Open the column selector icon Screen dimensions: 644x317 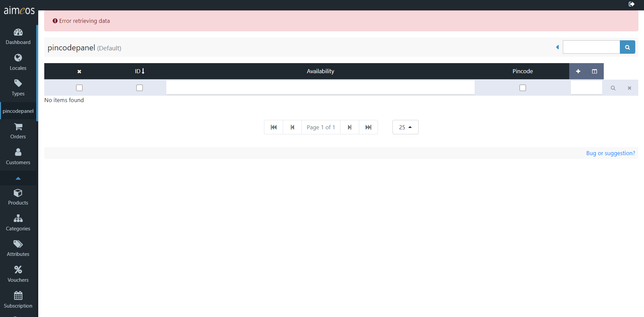(x=594, y=71)
